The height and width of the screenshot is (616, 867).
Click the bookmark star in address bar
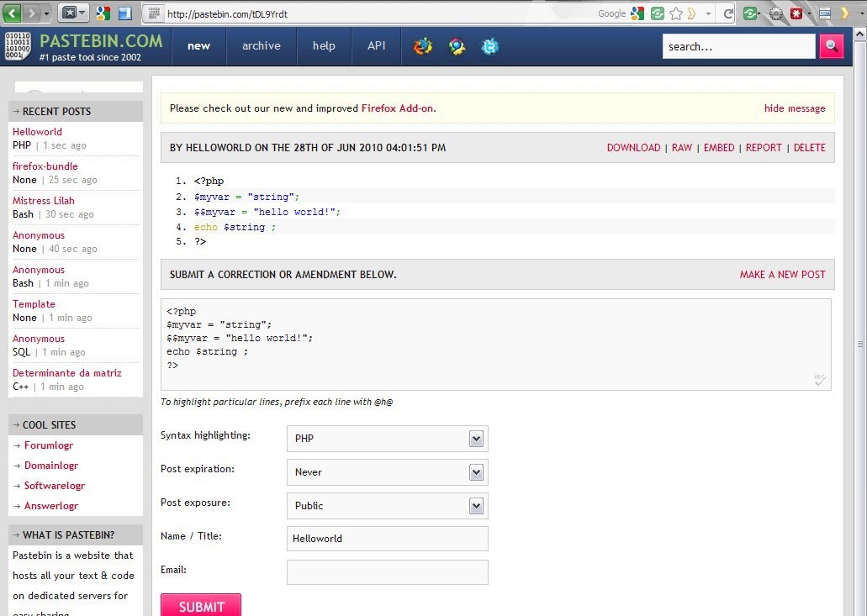674,13
